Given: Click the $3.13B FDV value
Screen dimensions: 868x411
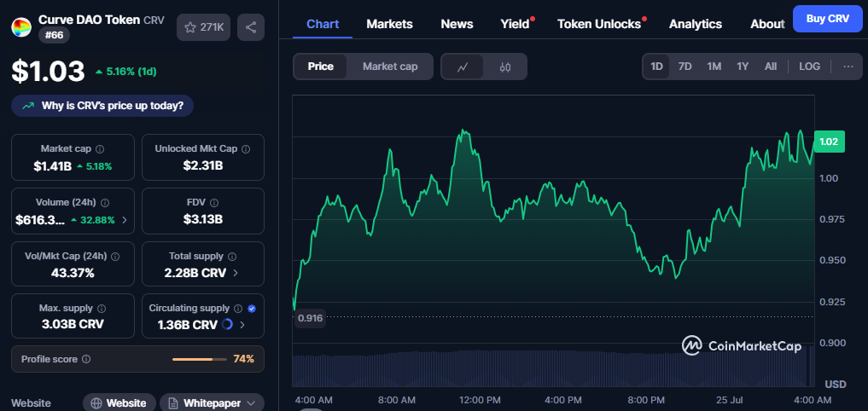Looking at the screenshot, I should (203, 220).
